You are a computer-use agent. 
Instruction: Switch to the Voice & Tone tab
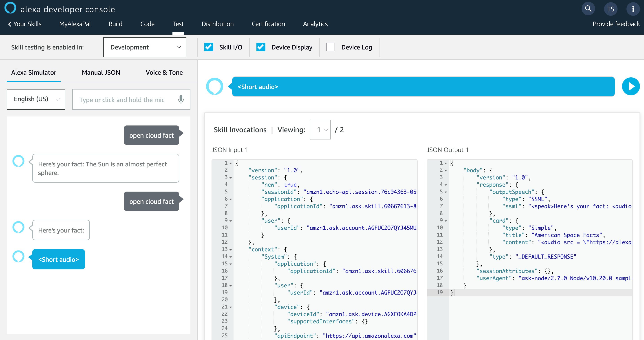click(x=164, y=72)
